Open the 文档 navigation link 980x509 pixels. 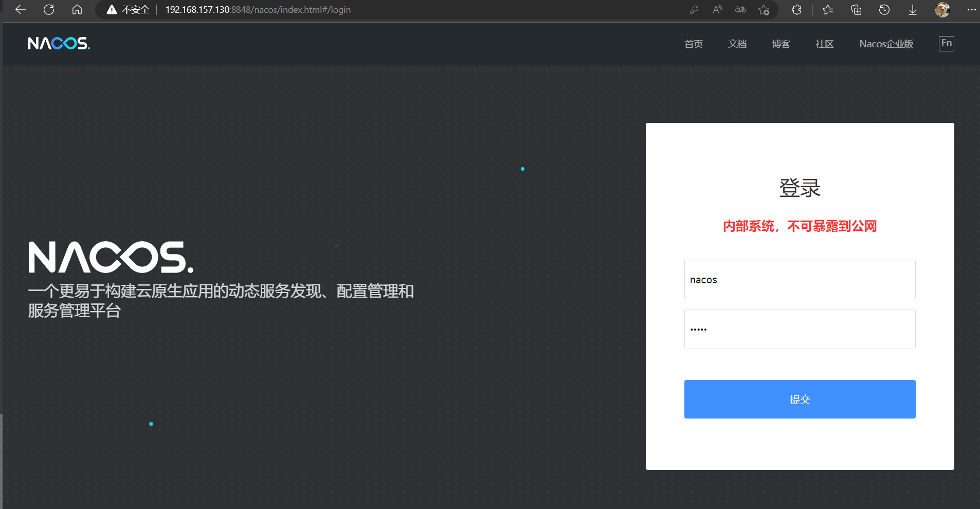coord(737,44)
